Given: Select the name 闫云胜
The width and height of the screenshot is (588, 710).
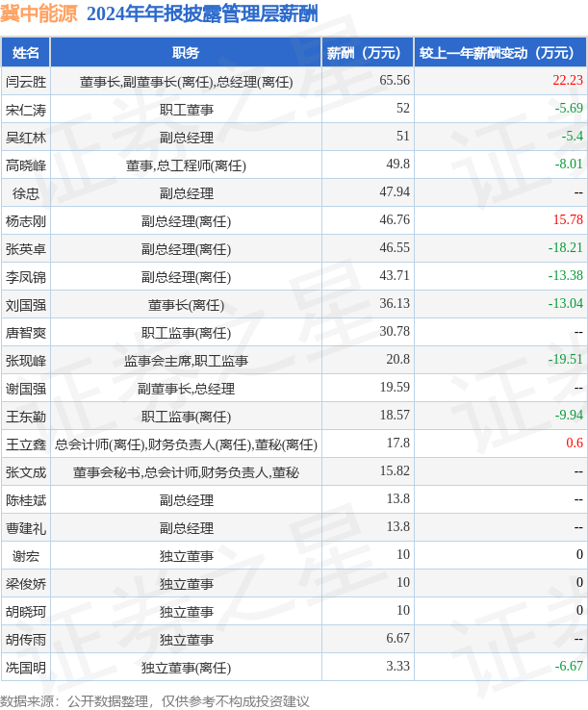Looking at the screenshot, I should point(26,82).
